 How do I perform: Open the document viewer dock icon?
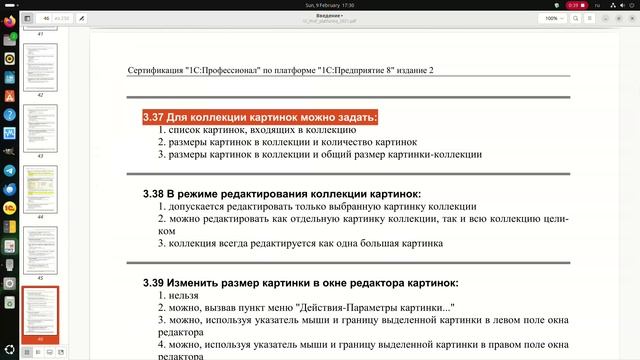point(9,246)
